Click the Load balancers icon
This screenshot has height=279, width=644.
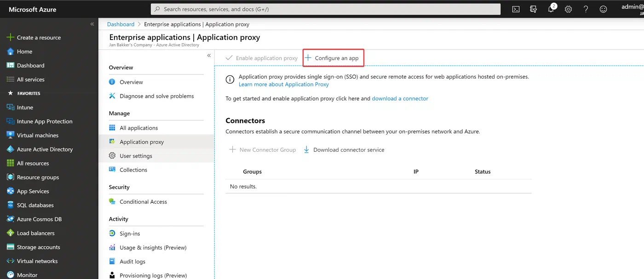10,233
